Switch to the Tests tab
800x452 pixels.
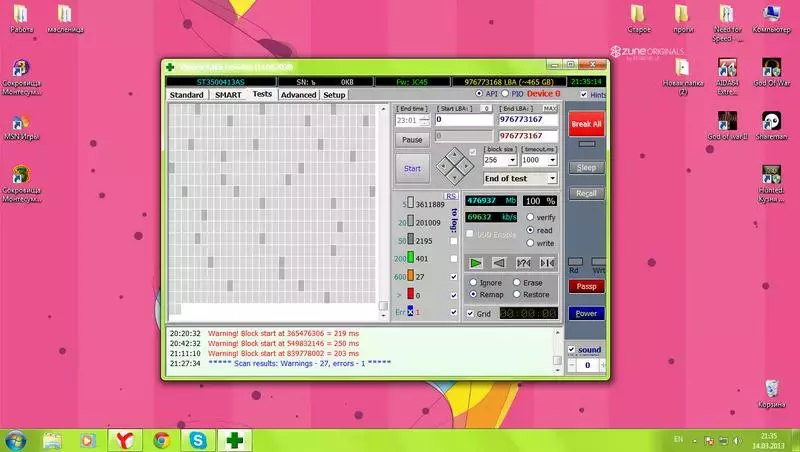[x=262, y=94]
